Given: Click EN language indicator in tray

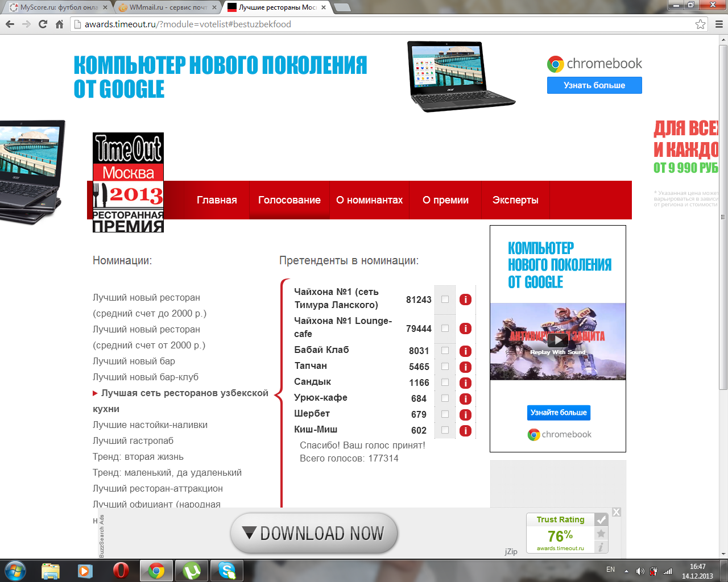Looking at the screenshot, I should (610, 569).
